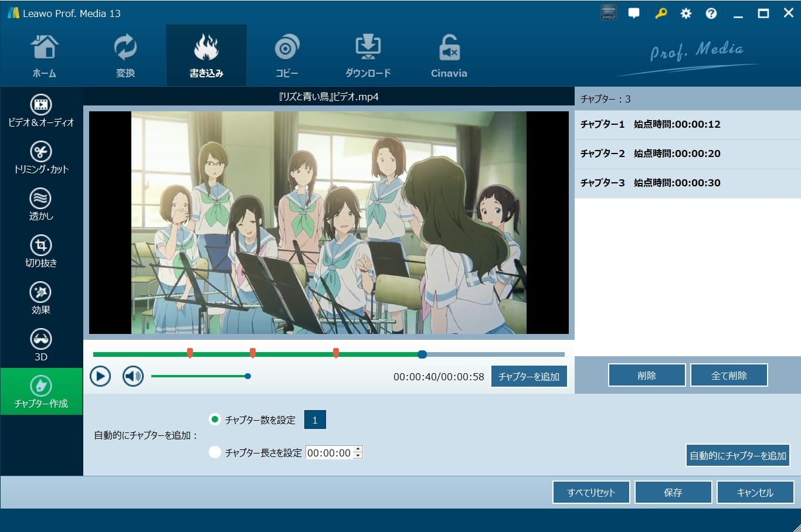Open settings via gear icon
This screenshot has height=532, width=801.
(686, 13)
